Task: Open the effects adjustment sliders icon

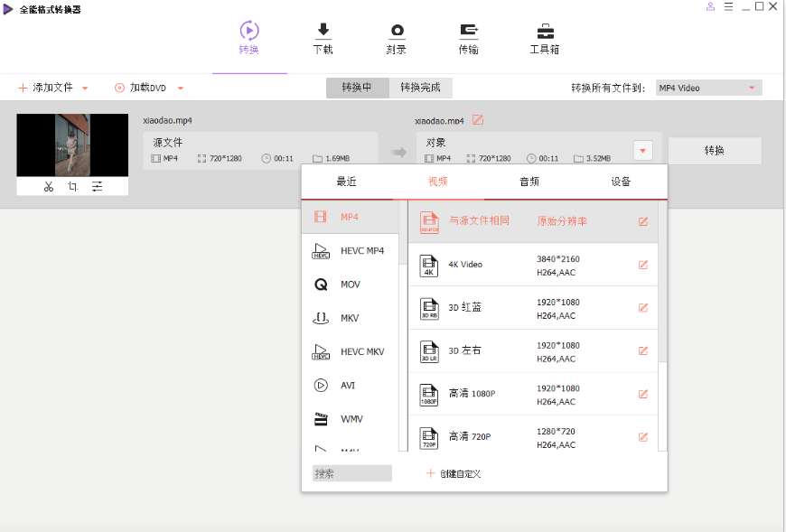Action: 97,187
